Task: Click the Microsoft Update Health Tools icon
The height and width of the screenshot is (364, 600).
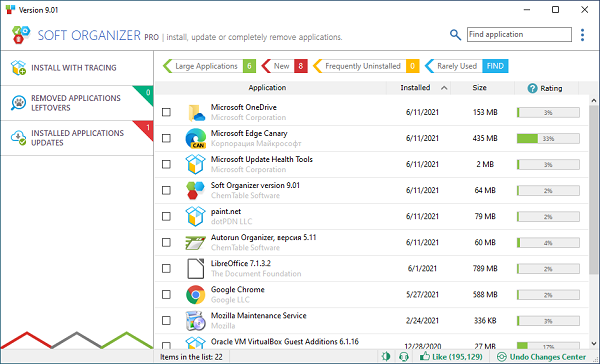Action: (x=196, y=164)
